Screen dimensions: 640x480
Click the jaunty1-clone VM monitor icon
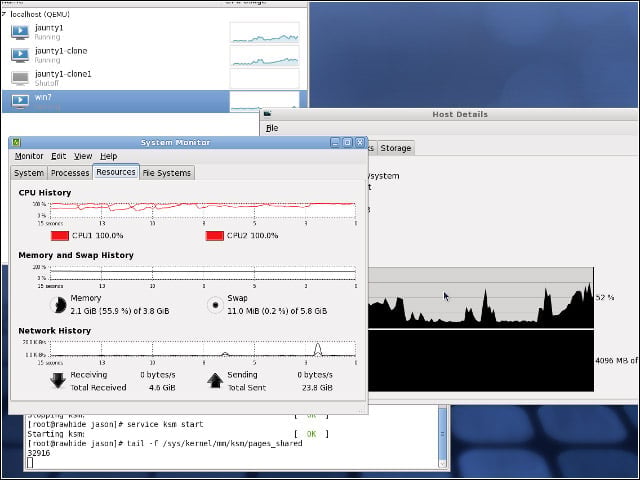20,55
